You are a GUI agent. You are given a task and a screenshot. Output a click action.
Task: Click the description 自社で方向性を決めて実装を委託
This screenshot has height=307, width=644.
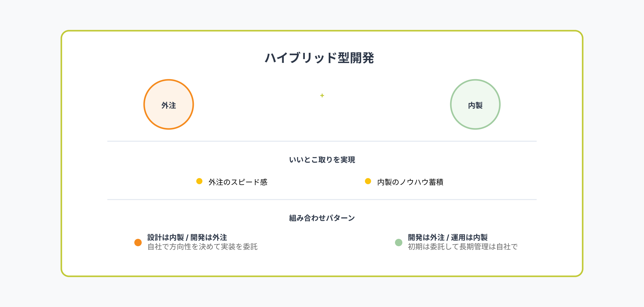(x=202, y=247)
